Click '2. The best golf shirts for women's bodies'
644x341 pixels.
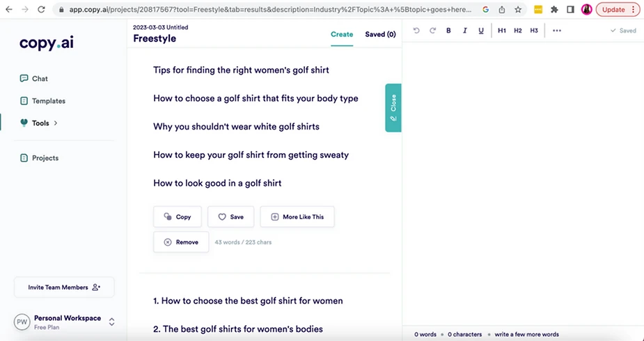pos(238,329)
